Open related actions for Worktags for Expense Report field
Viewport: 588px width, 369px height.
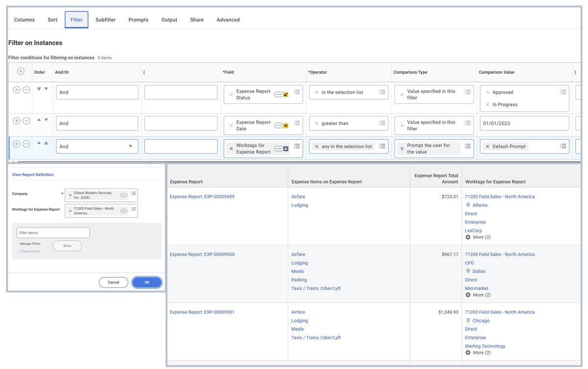click(279, 148)
